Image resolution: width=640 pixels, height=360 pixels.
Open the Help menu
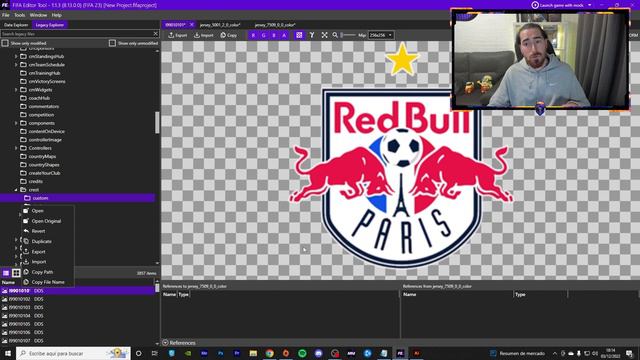click(x=57, y=15)
